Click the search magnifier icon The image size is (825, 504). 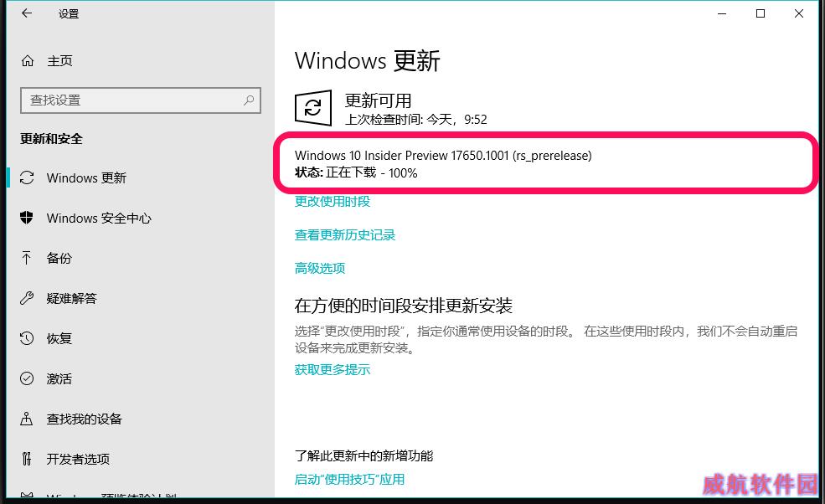(249, 100)
